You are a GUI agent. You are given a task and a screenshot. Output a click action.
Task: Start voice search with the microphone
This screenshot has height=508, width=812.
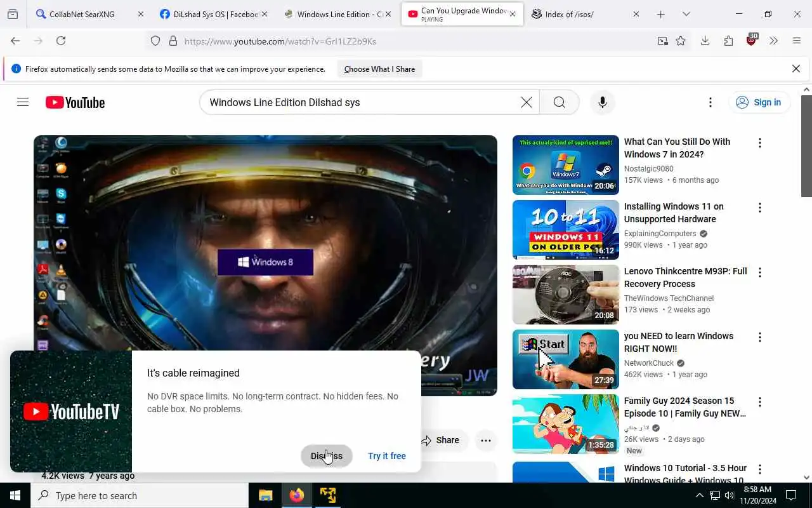pos(603,102)
